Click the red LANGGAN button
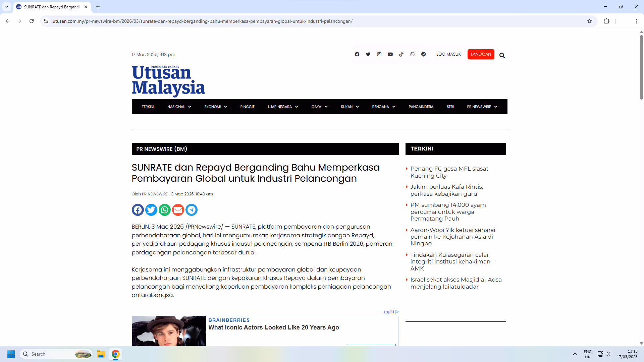 click(x=481, y=54)
